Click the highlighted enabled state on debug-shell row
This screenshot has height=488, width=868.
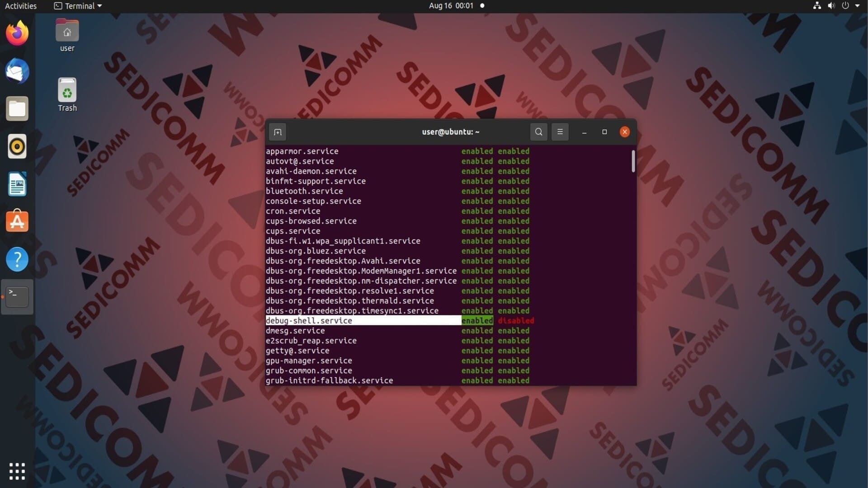click(x=477, y=320)
